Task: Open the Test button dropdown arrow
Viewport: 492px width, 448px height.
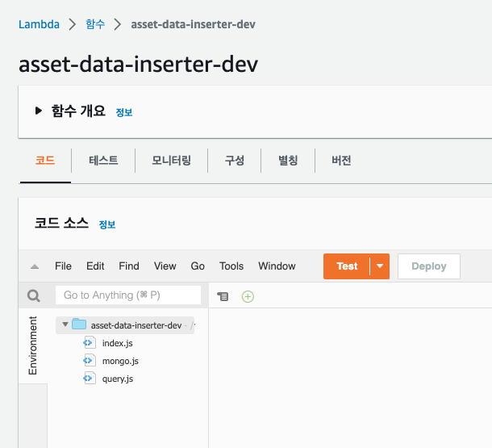Action: 379,266
